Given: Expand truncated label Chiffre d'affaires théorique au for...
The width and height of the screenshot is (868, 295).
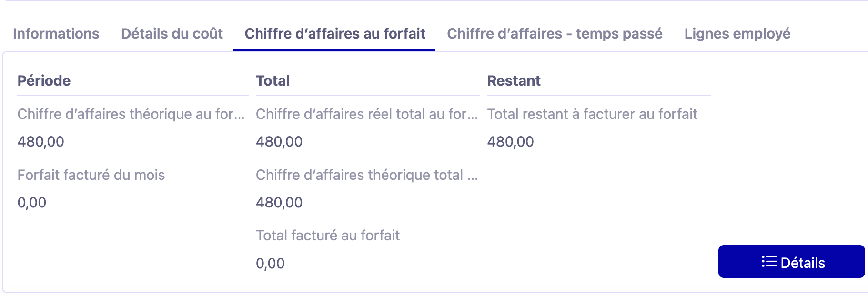Looking at the screenshot, I should (x=131, y=114).
